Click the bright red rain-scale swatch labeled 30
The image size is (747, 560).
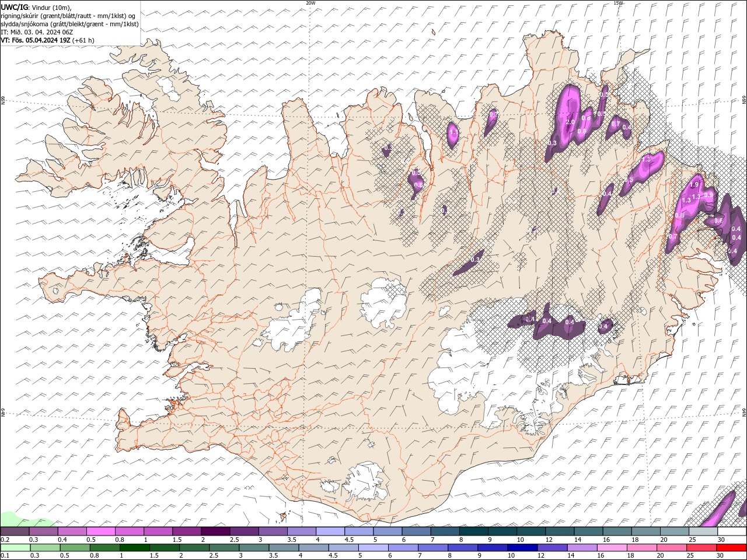[x=731, y=548]
